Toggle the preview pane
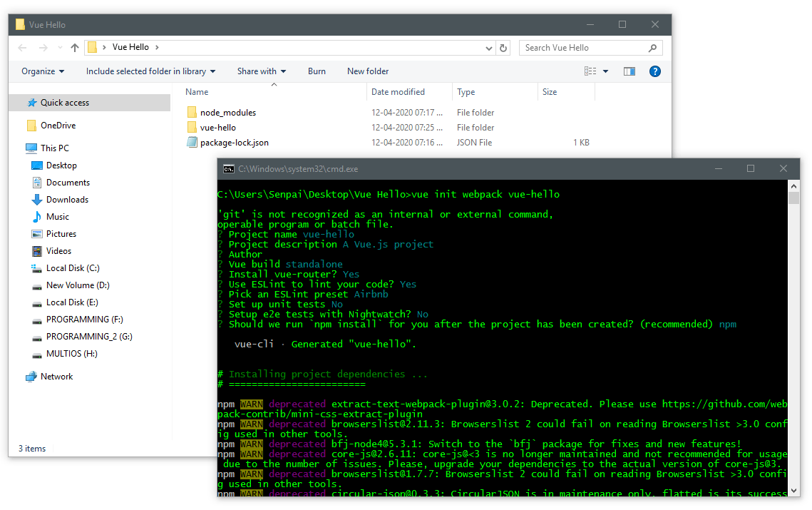 pos(629,71)
